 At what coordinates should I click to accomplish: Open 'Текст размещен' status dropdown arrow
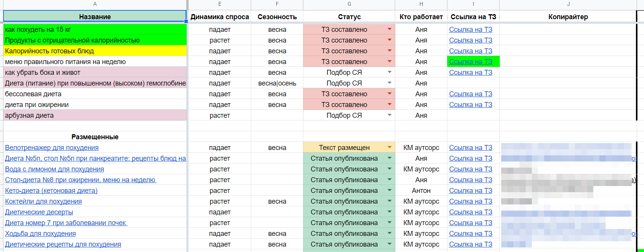[x=389, y=147]
